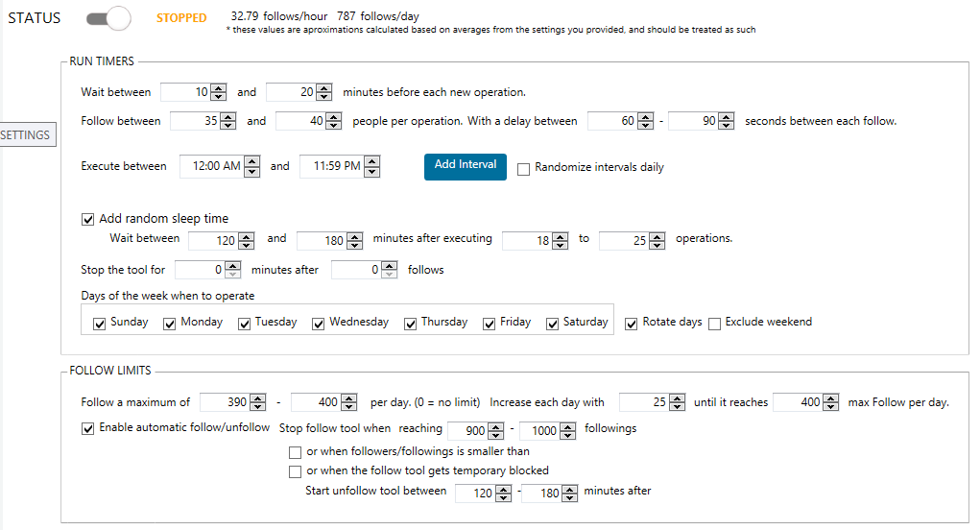Uncheck Add random sleep time
This screenshot has width=980, height=530.
point(88,219)
